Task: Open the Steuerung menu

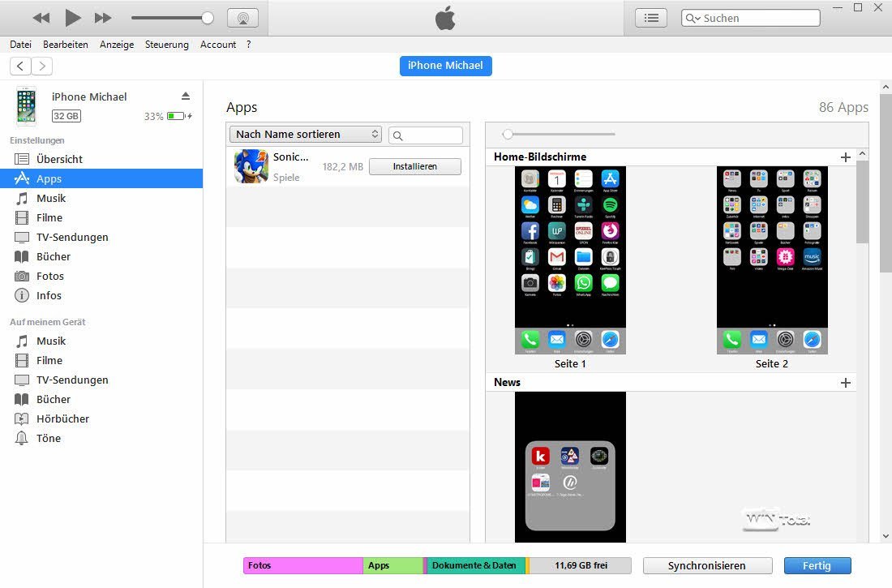Action: (167, 45)
